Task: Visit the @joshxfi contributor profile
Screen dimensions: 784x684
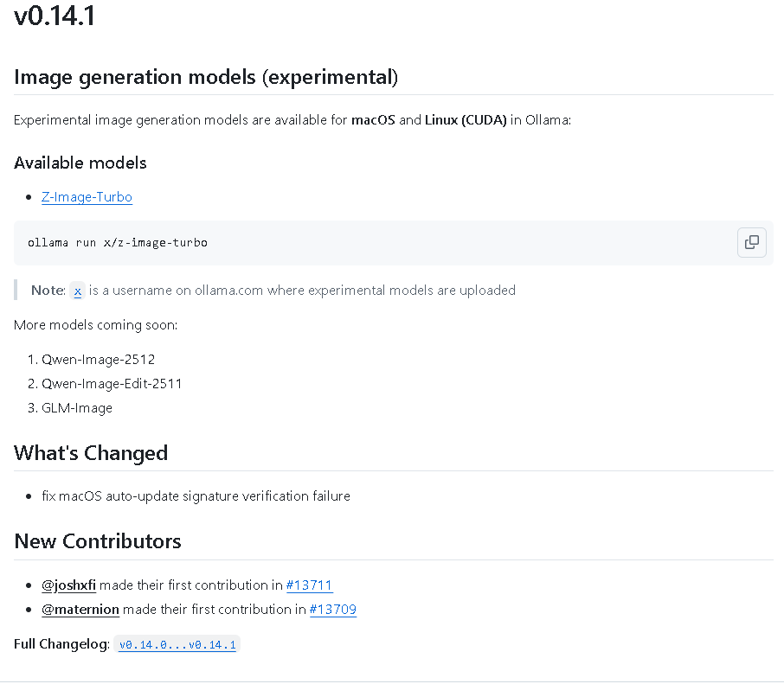Action: coord(68,585)
